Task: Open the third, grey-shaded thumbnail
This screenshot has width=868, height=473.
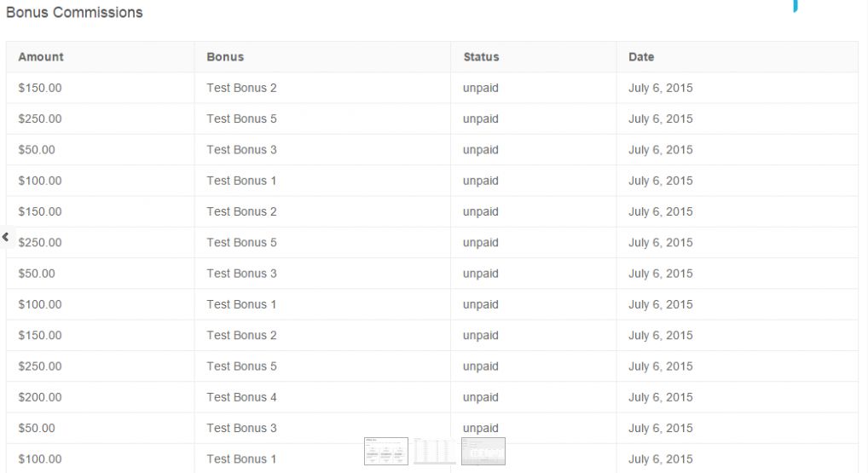Action: coord(483,451)
